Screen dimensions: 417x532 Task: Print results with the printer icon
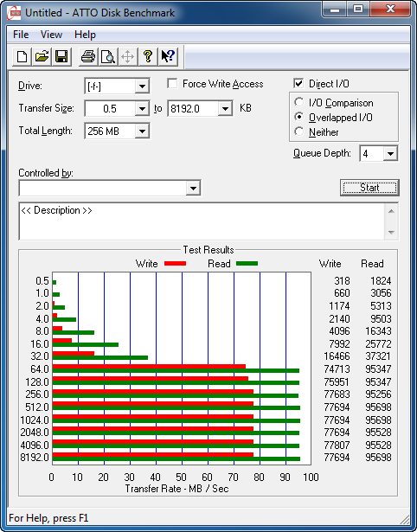(88, 57)
